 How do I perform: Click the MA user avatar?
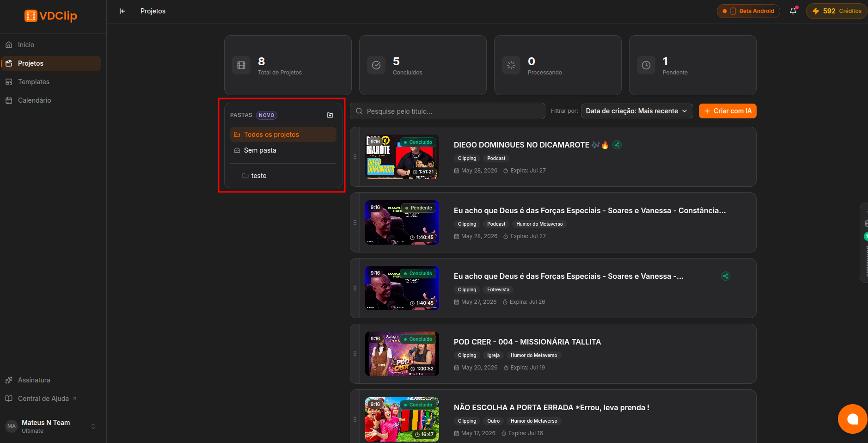[12, 426]
